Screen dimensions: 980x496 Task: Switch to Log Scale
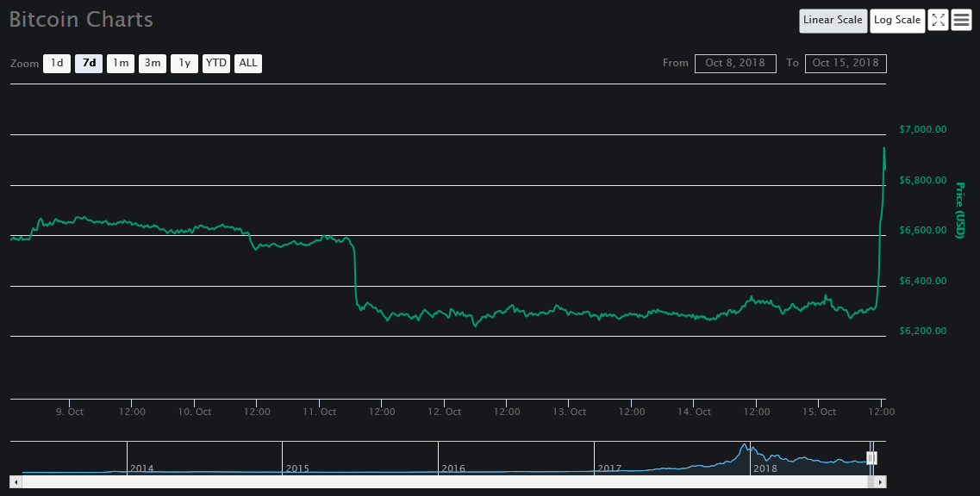pos(897,20)
